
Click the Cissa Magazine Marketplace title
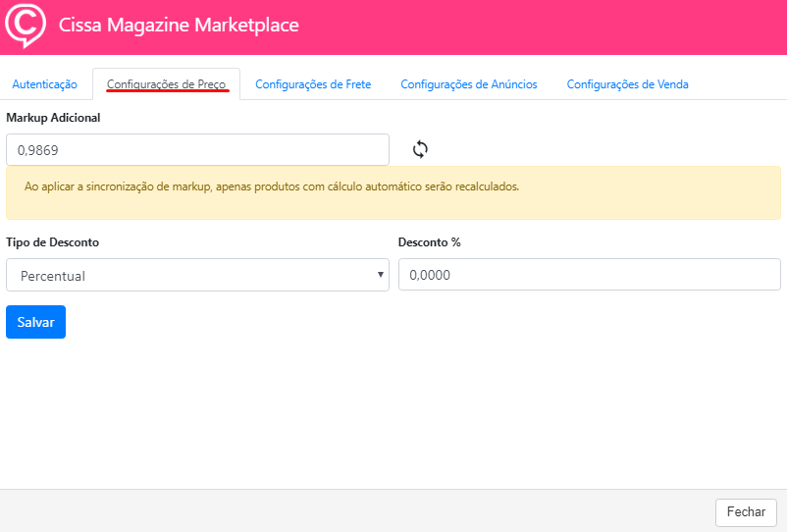click(x=179, y=26)
